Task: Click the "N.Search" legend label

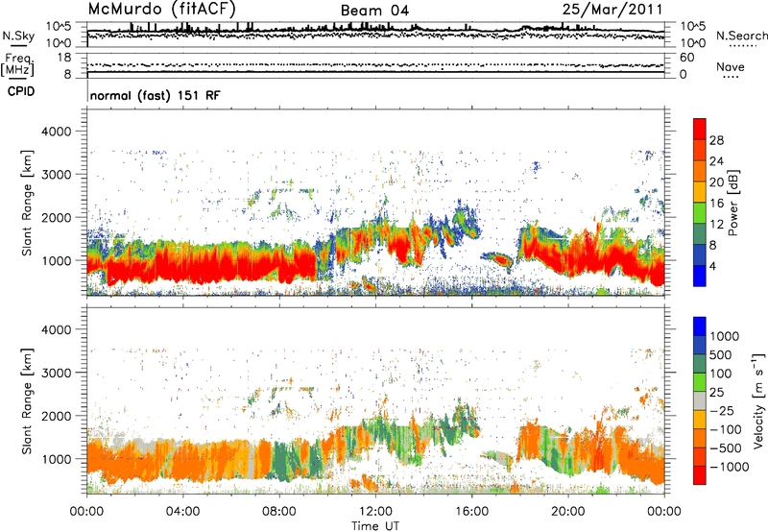Action: (x=741, y=36)
